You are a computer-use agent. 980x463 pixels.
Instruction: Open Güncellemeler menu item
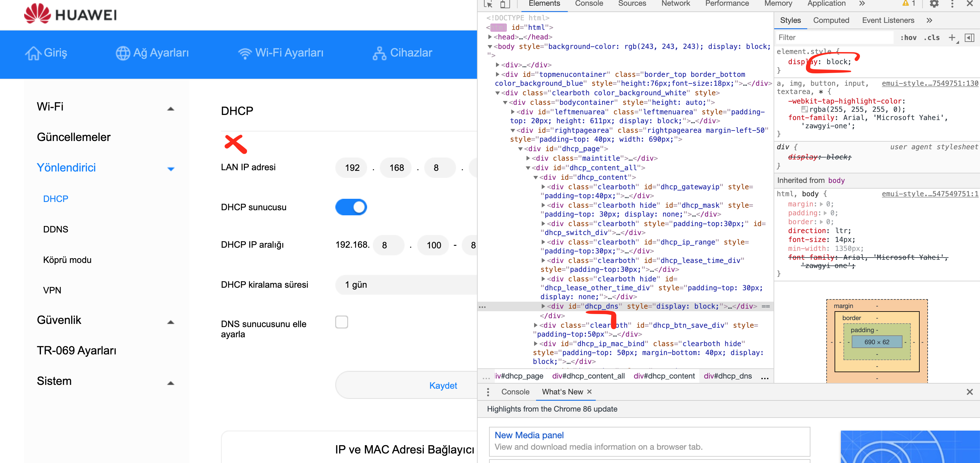pos(73,137)
